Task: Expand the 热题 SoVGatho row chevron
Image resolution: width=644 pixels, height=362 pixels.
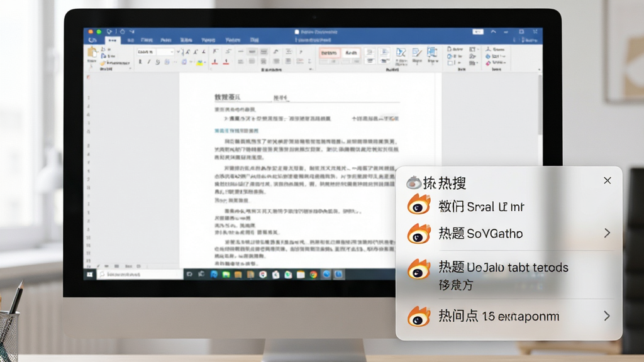Action: tap(607, 233)
